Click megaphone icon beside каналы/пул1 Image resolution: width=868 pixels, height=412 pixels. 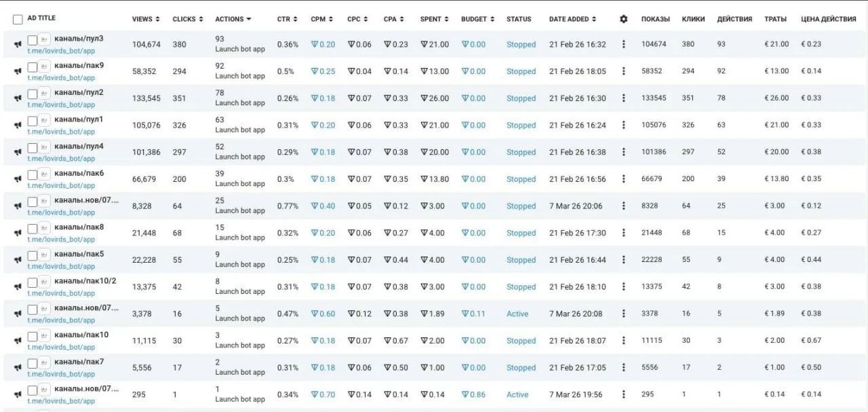(x=18, y=126)
